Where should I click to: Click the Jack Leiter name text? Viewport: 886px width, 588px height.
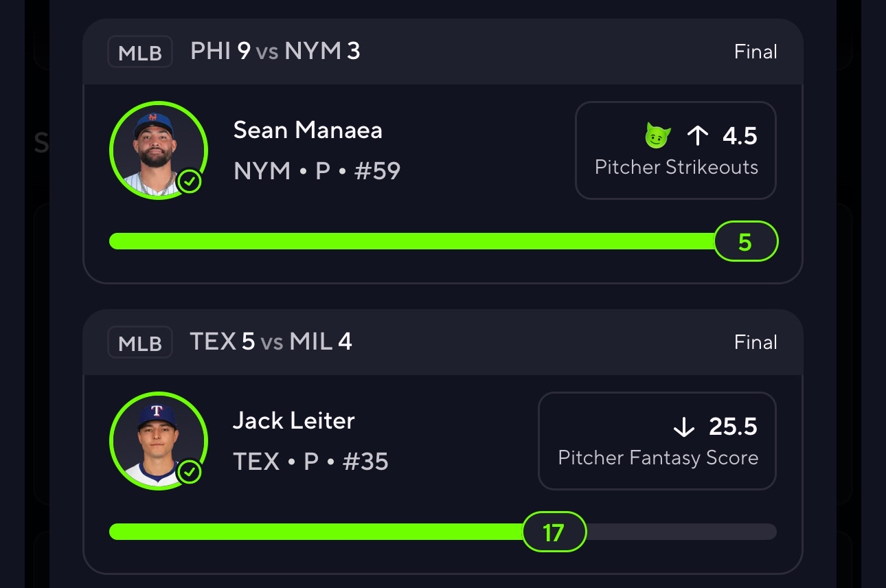[293, 420]
